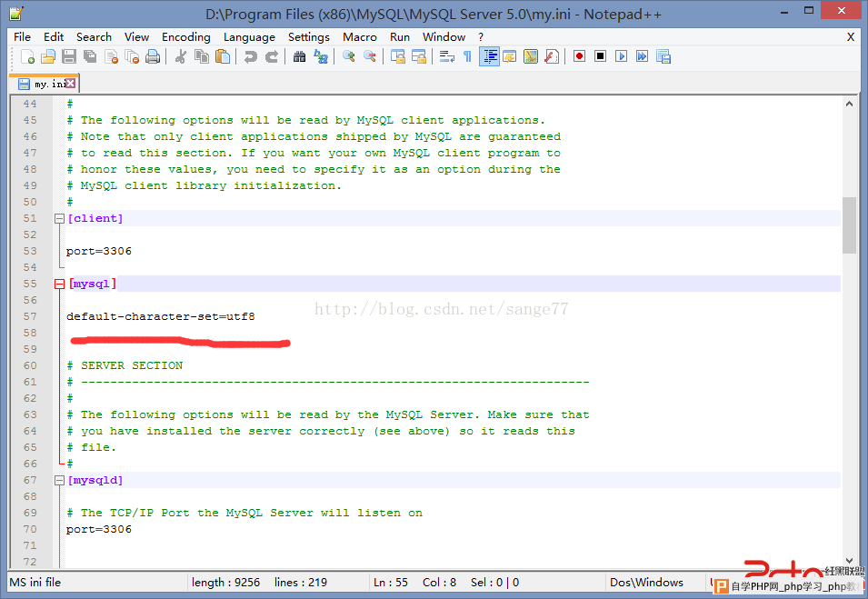Click the '# SERVER SECTION' comment line

click(125, 366)
